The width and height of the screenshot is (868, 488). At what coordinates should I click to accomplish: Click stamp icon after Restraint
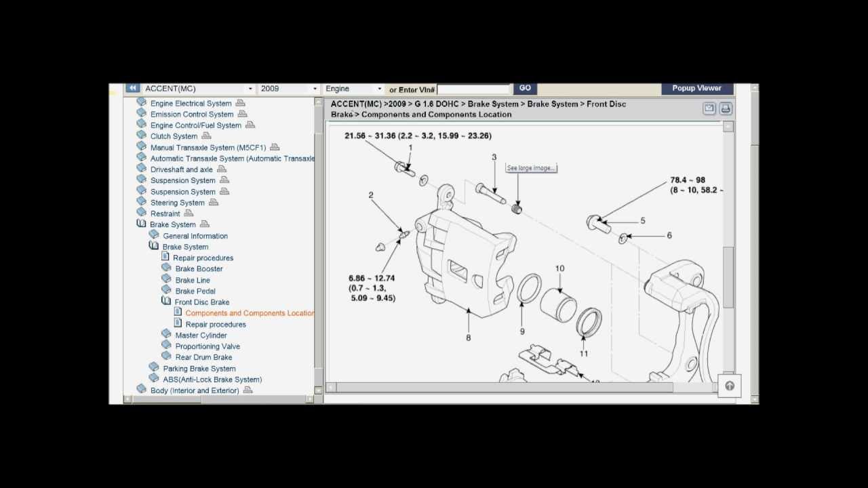click(x=189, y=213)
